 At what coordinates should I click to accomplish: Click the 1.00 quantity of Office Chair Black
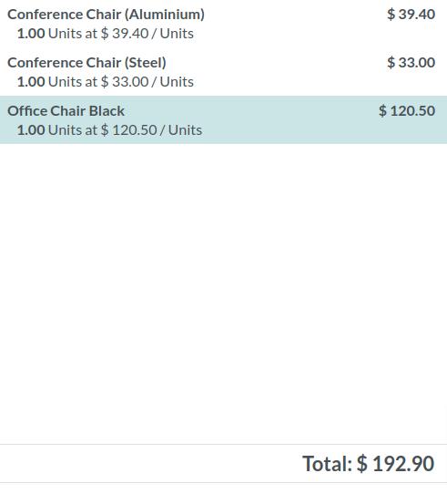(x=31, y=129)
